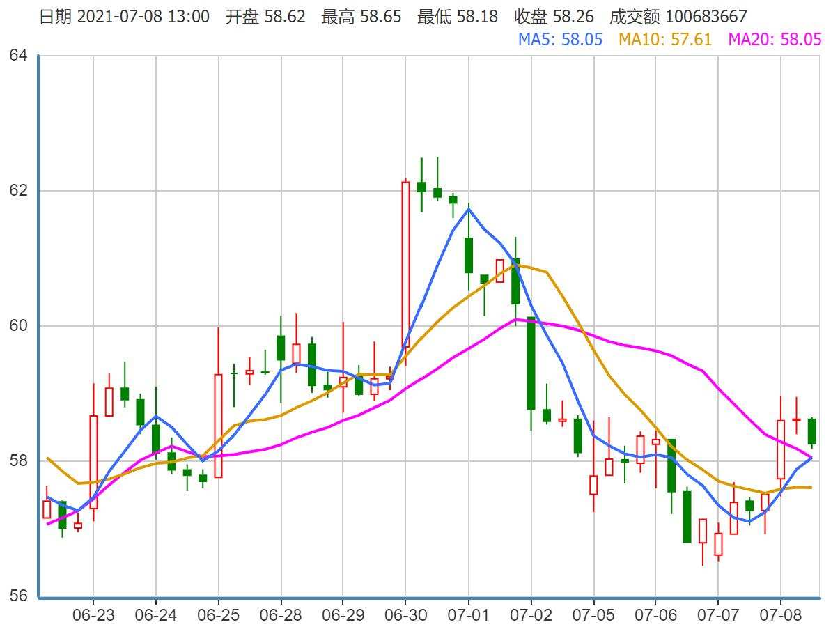Click the MA20: 58.05 legend label
Screen dimensions: 840x627
(775, 40)
